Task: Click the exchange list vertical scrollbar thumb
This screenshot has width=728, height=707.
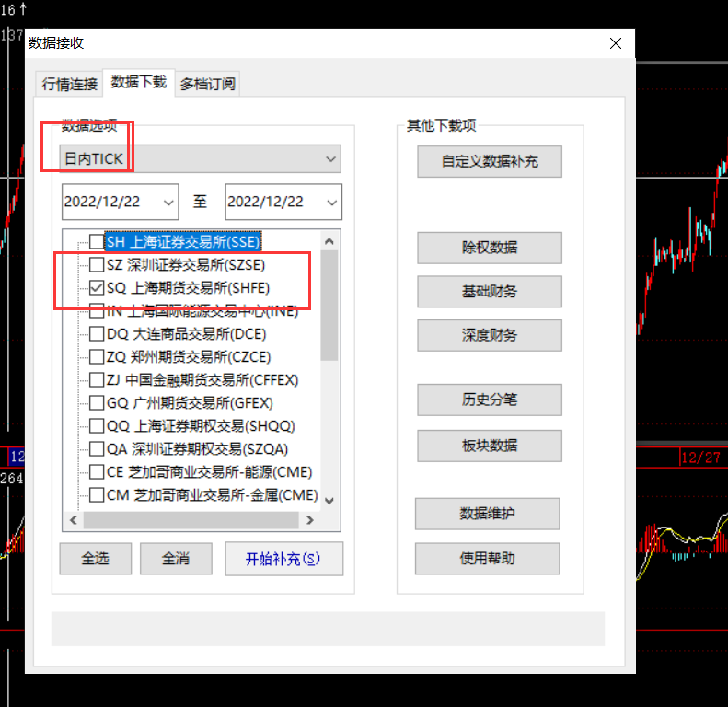Action: point(329,306)
